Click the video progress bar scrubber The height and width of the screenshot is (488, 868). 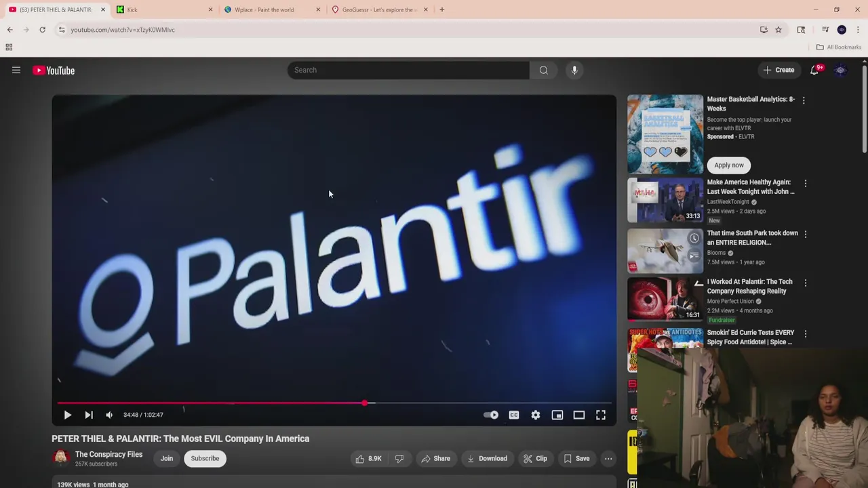(365, 403)
